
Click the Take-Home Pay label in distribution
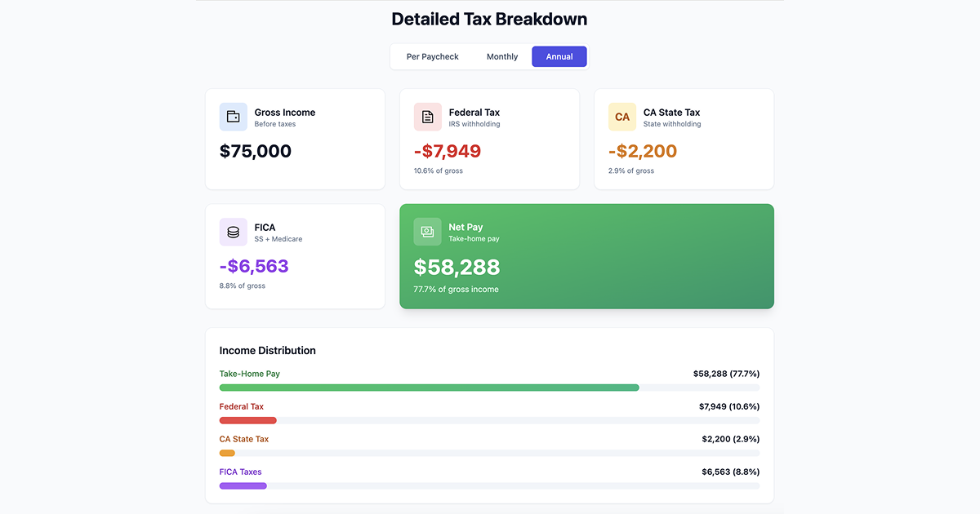pyautogui.click(x=249, y=374)
